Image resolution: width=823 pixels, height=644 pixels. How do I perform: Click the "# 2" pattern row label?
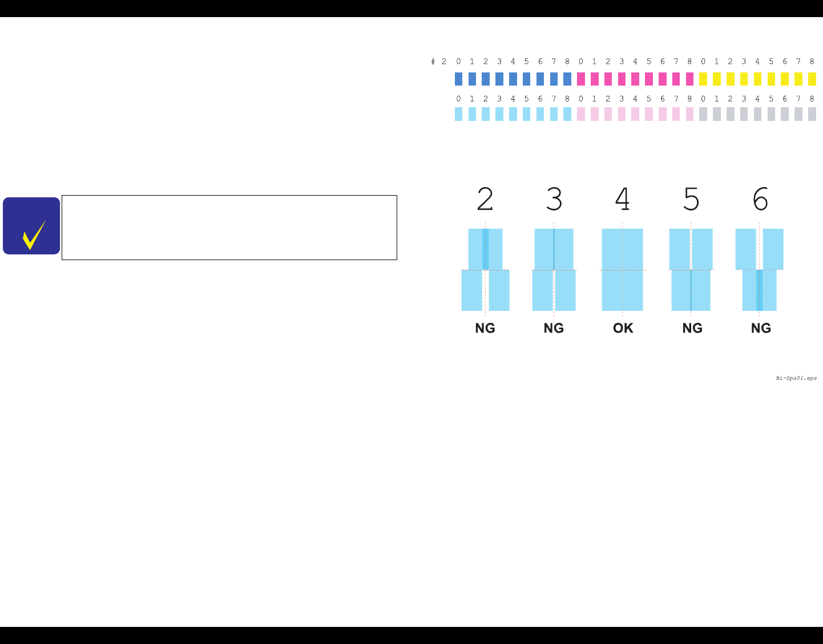click(x=439, y=62)
